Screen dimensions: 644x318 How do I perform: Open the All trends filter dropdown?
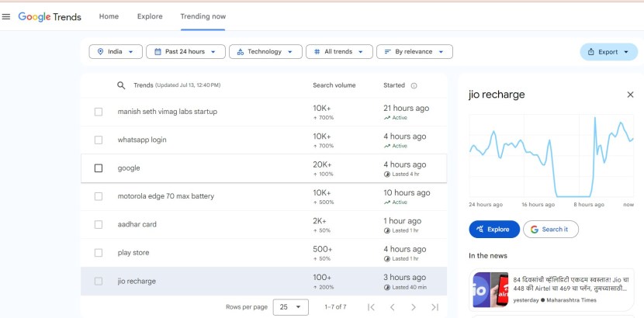[339, 52]
